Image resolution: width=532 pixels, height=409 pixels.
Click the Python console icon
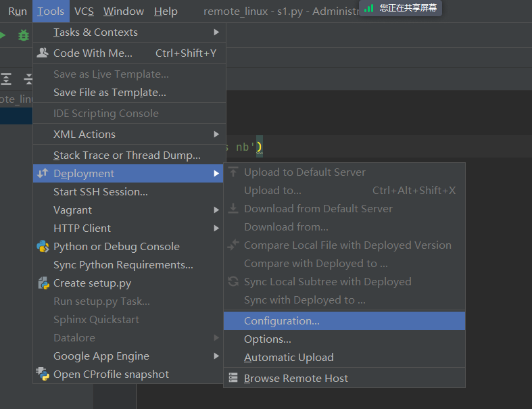point(43,247)
